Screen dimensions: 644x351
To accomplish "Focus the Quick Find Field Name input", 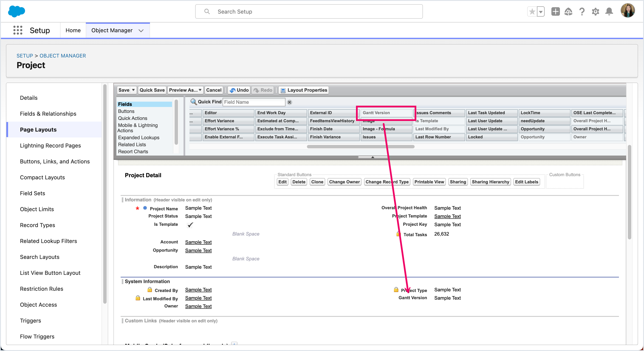I will click(254, 102).
